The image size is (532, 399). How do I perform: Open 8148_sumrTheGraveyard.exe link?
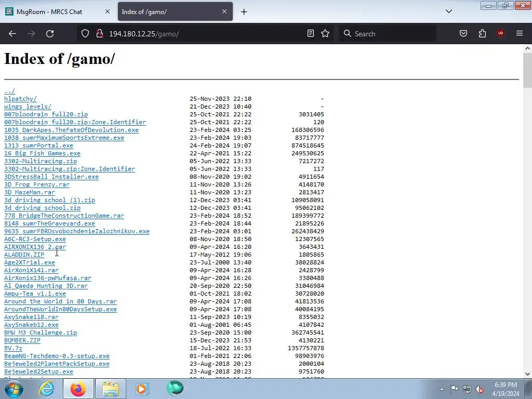point(49,223)
